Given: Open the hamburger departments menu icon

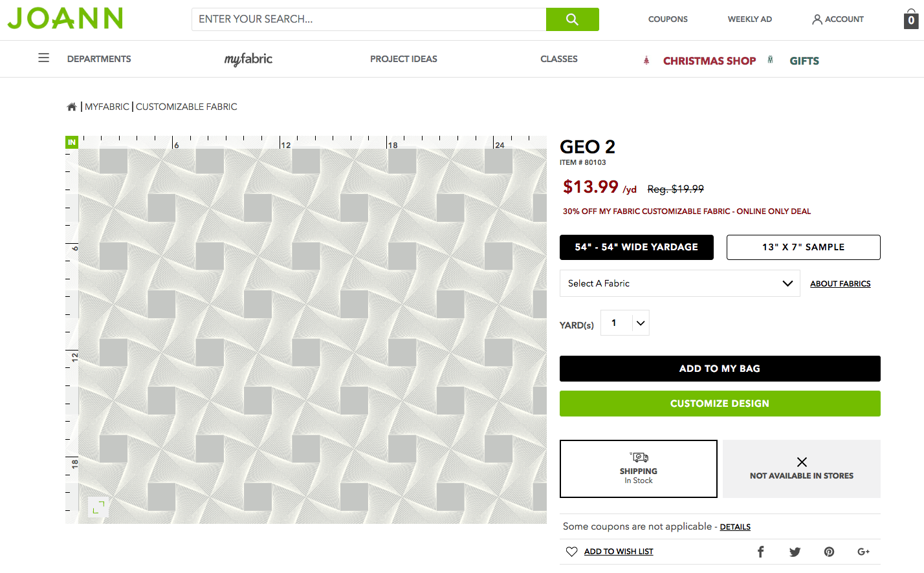Looking at the screenshot, I should click(44, 58).
